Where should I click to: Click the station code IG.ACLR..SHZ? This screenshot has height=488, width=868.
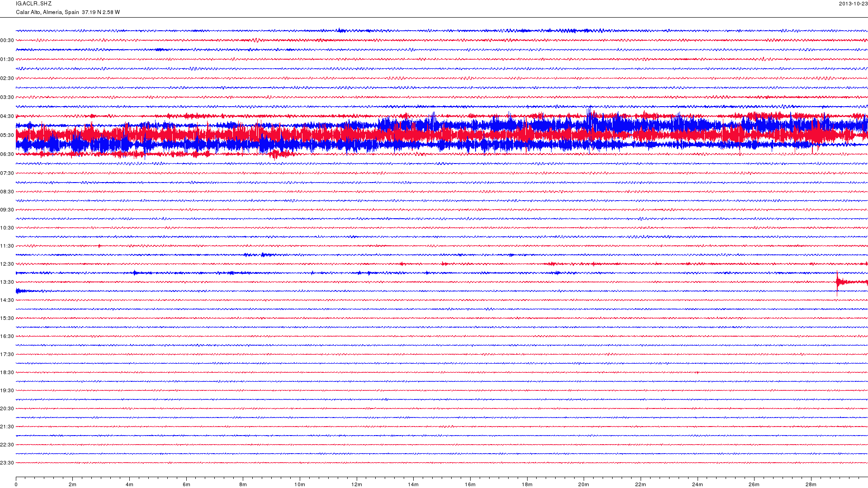coord(33,4)
